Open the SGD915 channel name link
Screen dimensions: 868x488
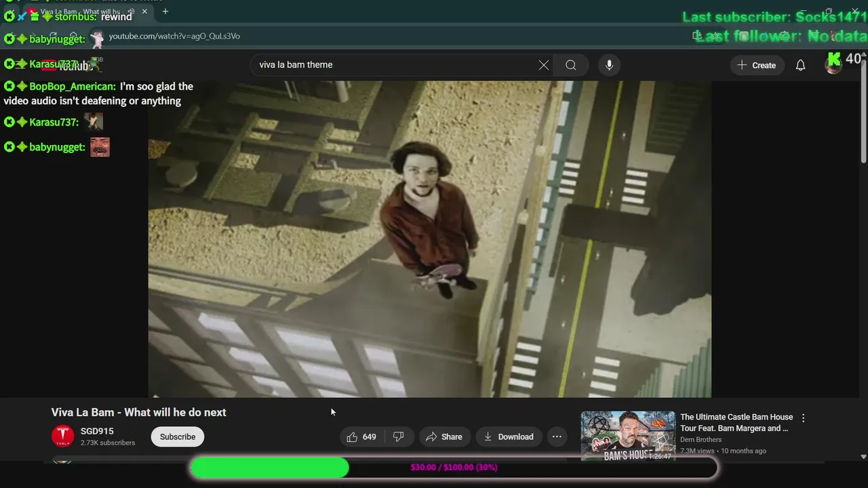(x=97, y=431)
